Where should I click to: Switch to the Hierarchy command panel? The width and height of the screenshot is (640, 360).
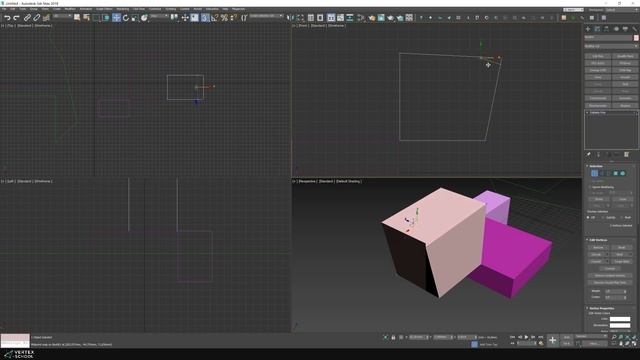(607, 29)
